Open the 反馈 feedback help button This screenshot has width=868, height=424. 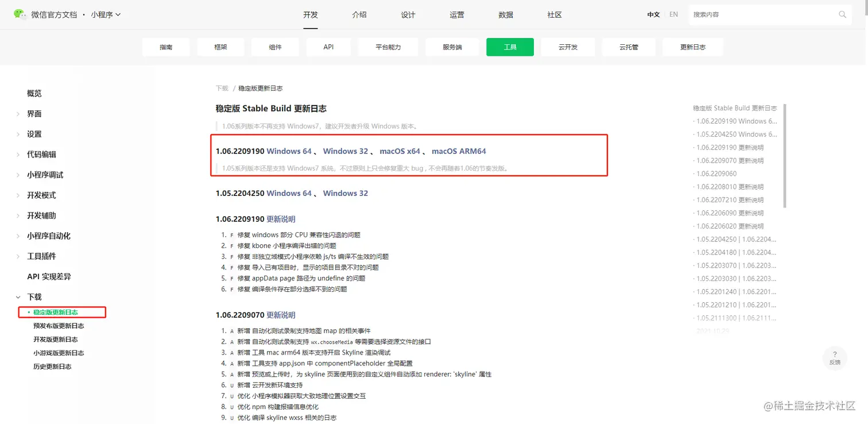pyautogui.click(x=835, y=357)
